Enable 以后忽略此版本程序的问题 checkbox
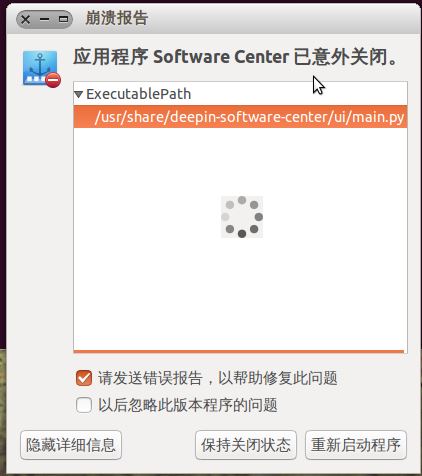Viewport: 422px width, 476px height. click(84, 405)
